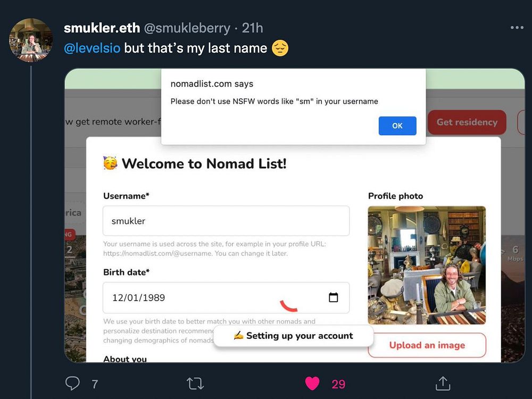Click the party face emoji beside Welcome
This screenshot has height=399, width=532.
[110, 163]
